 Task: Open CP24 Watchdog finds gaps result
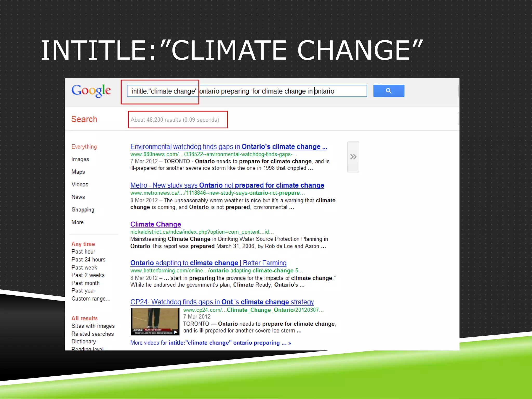point(222,302)
